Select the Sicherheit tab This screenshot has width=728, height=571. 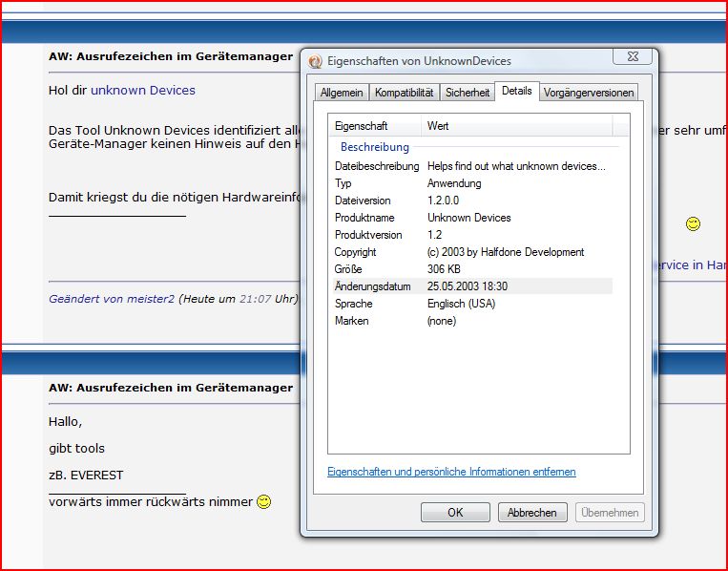(x=468, y=93)
